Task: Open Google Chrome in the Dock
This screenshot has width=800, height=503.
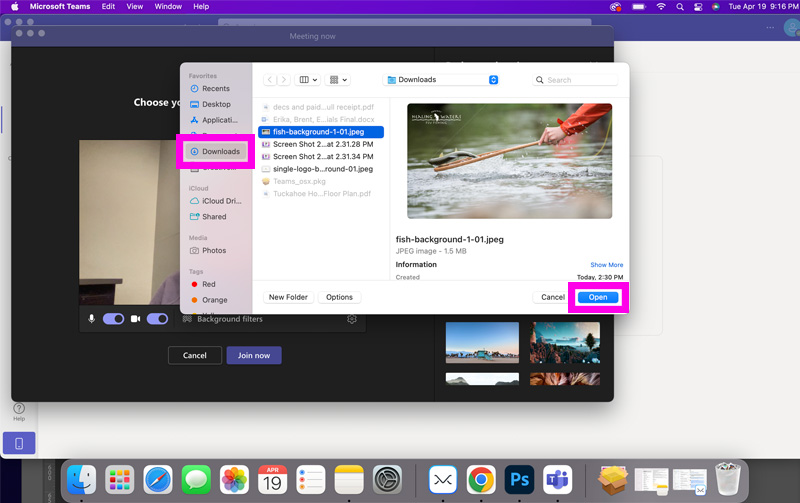Action: pos(481,480)
